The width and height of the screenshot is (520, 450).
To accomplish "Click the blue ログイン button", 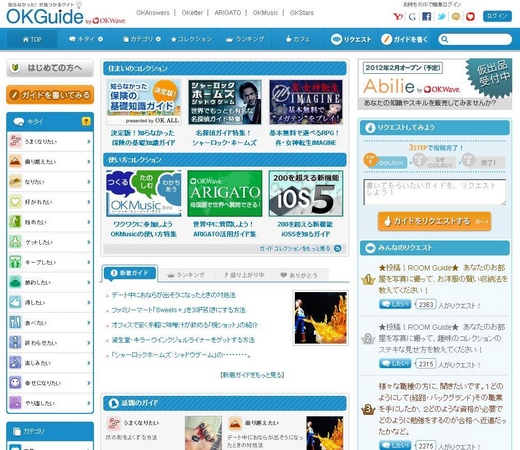I will [x=497, y=16].
